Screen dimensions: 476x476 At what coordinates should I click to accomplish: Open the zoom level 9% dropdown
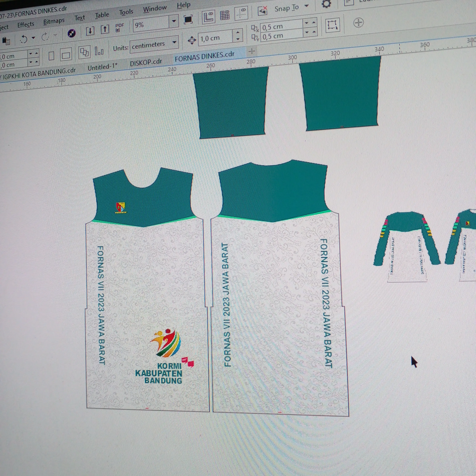tap(174, 21)
